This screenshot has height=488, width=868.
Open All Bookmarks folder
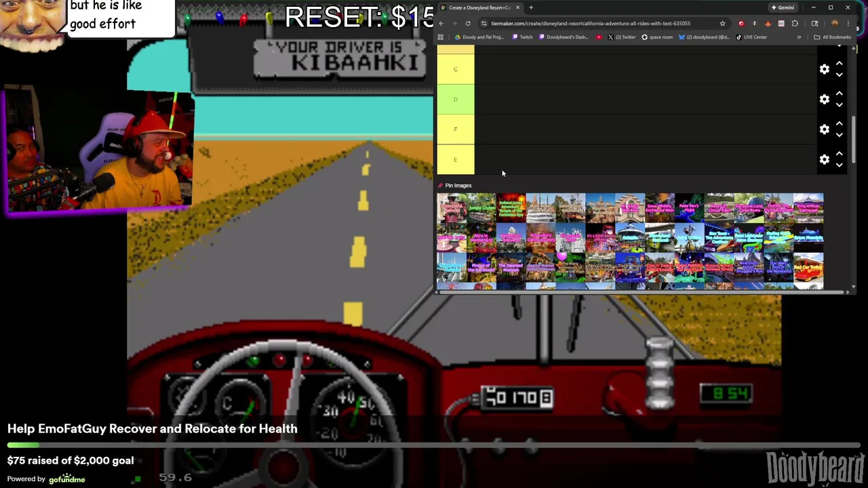pos(832,37)
